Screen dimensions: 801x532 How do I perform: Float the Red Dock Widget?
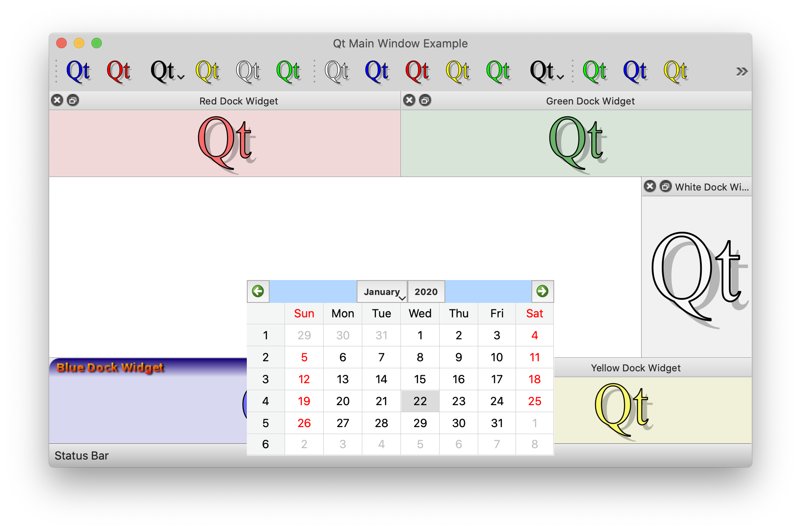73,100
